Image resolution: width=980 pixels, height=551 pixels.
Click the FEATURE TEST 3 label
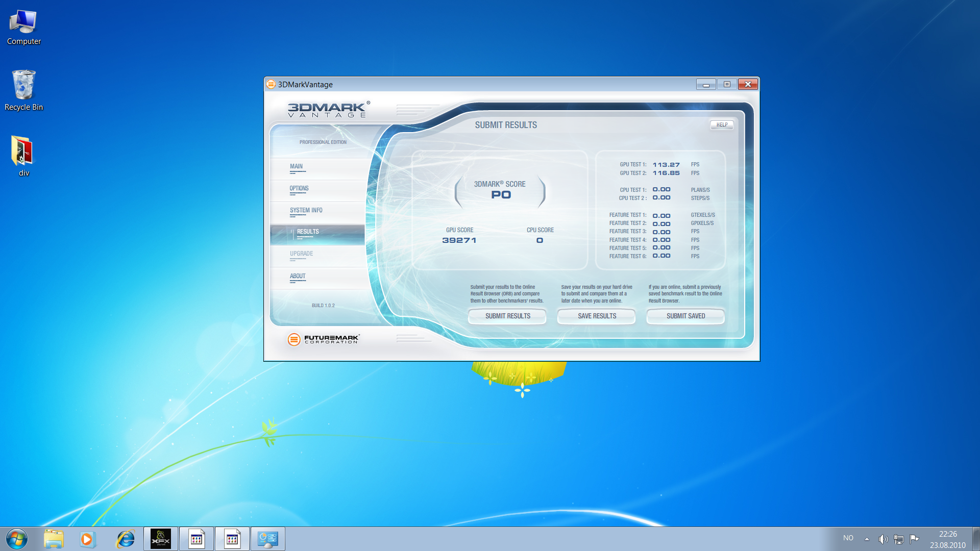click(x=628, y=232)
